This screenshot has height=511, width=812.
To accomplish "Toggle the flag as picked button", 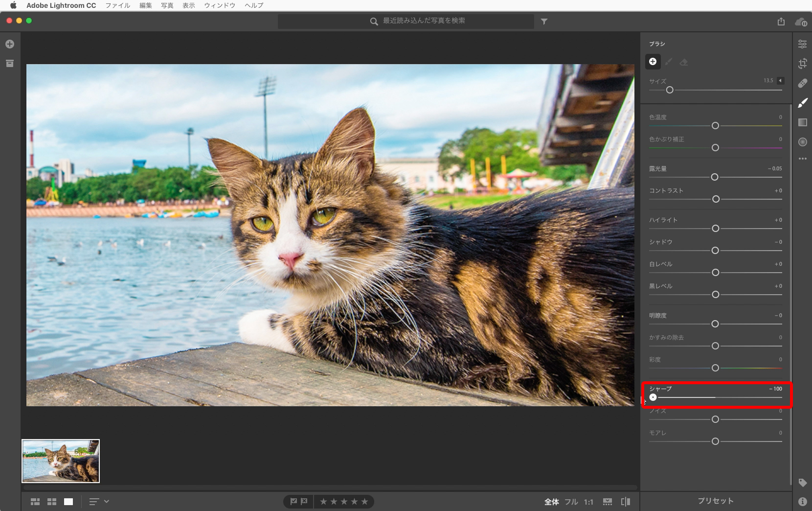I will 293,501.
